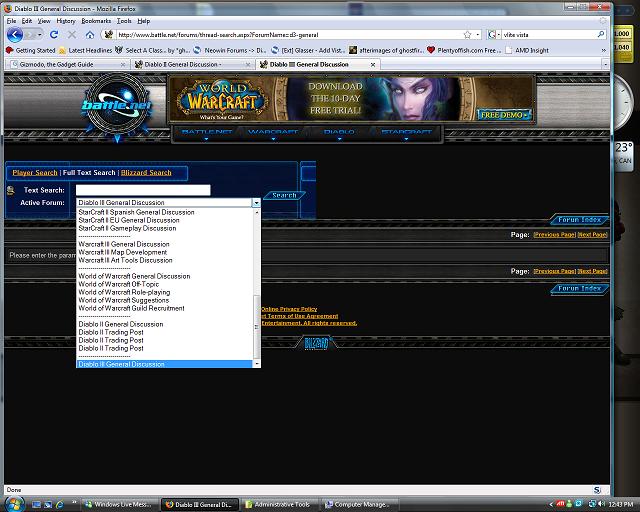This screenshot has height=512, width=640.
Task: Pick StarCraft II Gameplay Discussion option
Action: 127,228
